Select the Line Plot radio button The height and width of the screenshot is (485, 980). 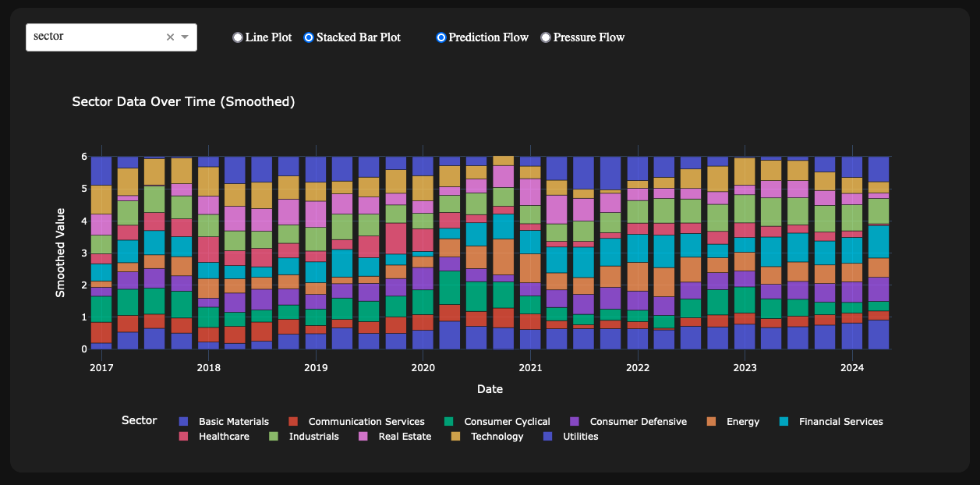click(238, 37)
